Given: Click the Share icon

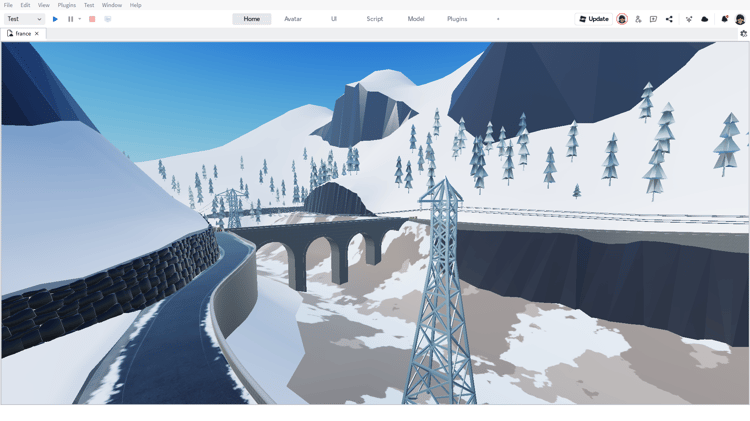Looking at the screenshot, I should tap(669, 19).
